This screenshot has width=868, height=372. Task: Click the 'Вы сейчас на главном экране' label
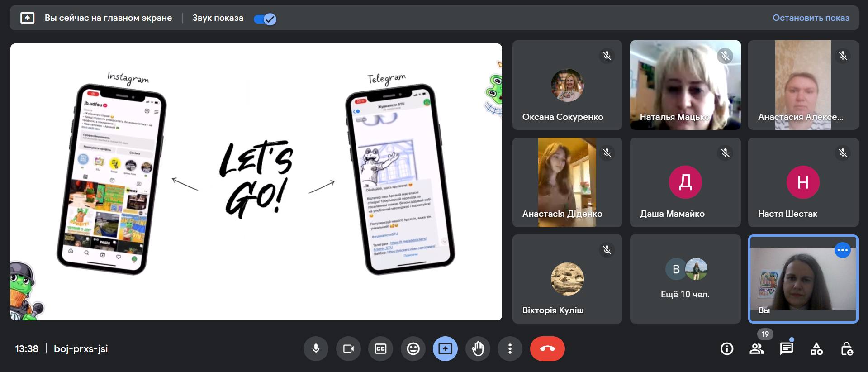(x=108, y=18)
